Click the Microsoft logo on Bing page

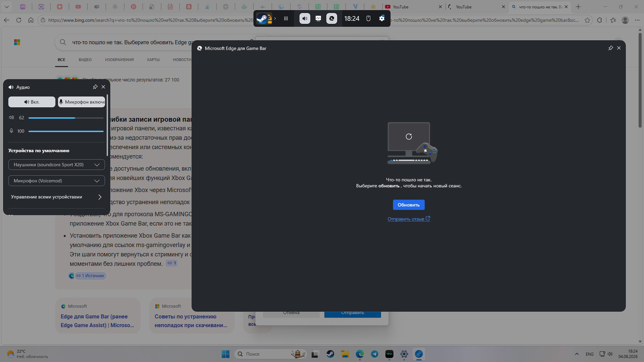click(x=17, y=42)
